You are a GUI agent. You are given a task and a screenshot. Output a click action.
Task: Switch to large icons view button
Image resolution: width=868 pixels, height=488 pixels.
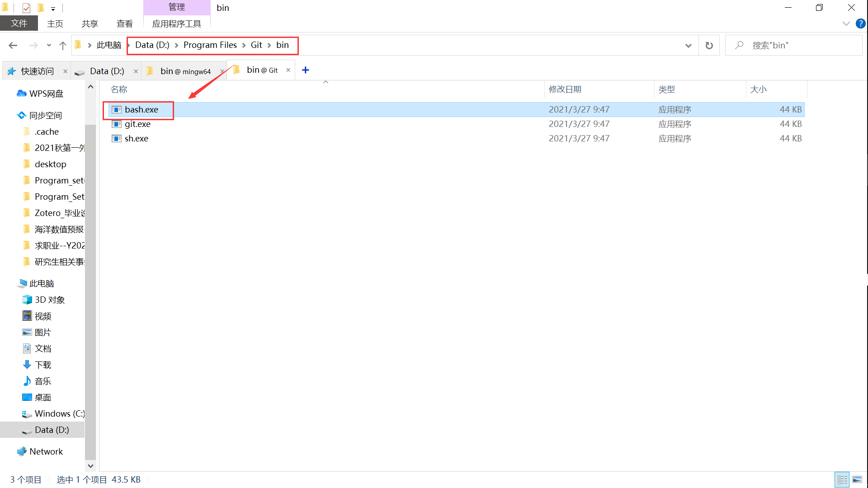click(857, 479)
